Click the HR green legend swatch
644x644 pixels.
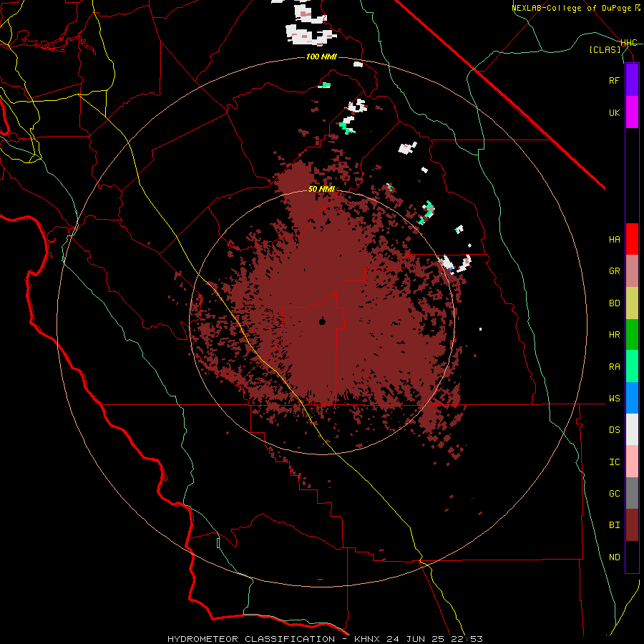pyautogui.click(x=632, y=334)
